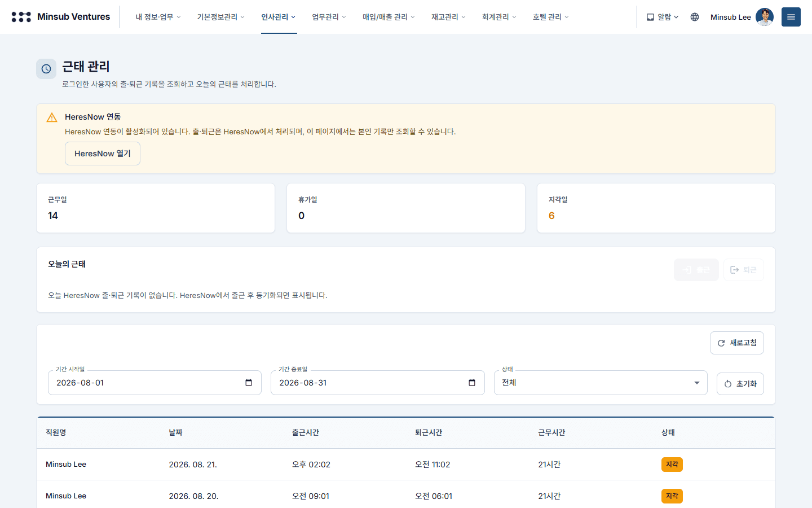Open calendar picker for 기간 종료일
812x508 pixels.
[472, 383]
